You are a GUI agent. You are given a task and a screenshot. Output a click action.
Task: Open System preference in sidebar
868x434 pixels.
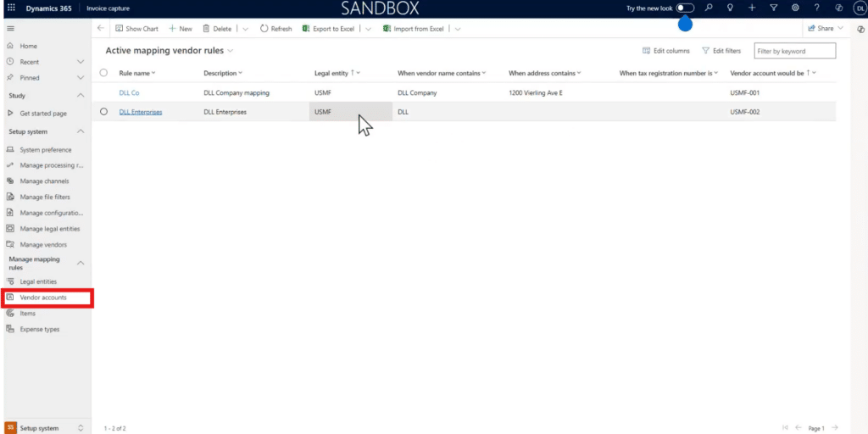(47, 150)
